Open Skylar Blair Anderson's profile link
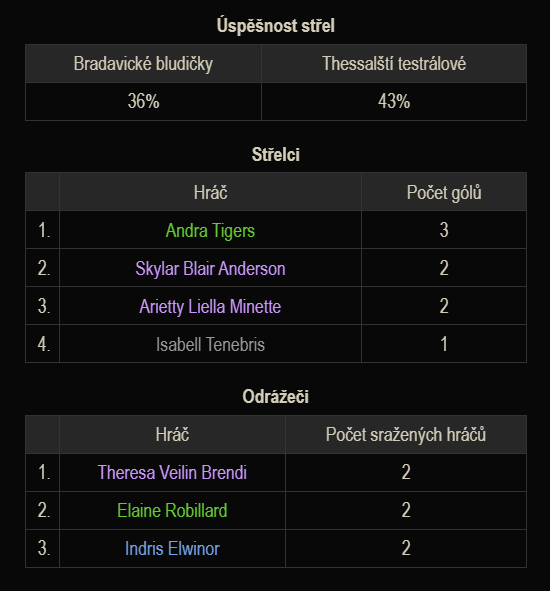 (210, 268)
